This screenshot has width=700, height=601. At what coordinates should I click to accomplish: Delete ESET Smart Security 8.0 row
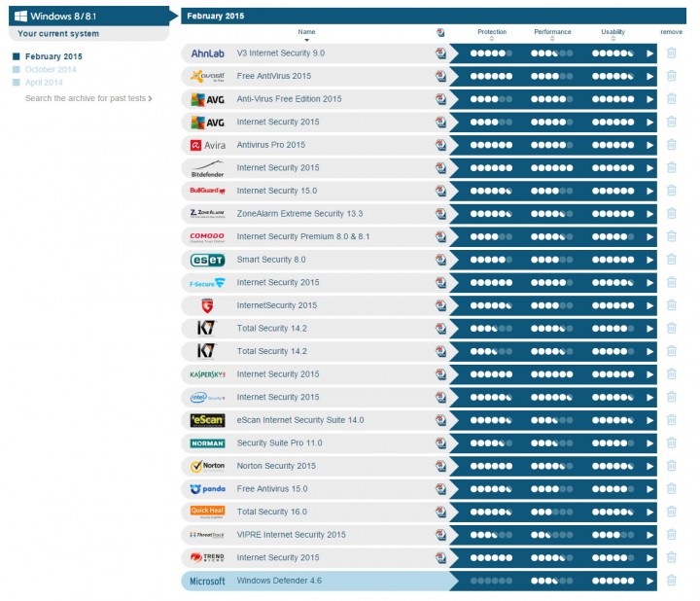coord(671,260)
